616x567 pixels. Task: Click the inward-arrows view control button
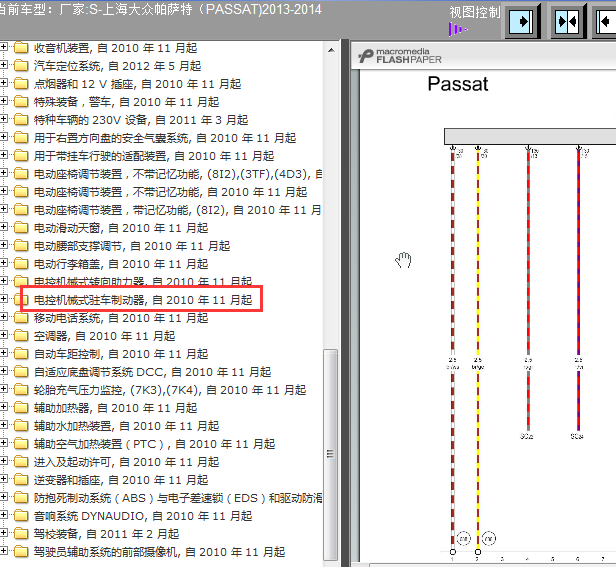click(x=568, y=21)
